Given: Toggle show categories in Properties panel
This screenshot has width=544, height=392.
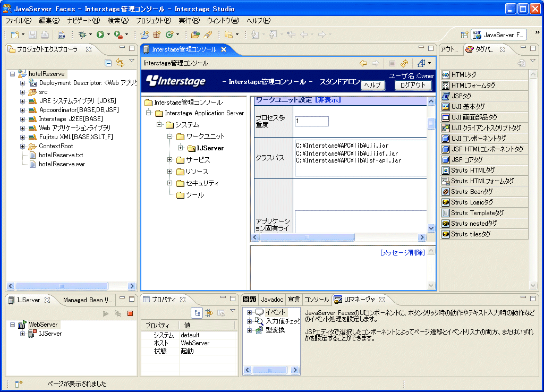Looking at the screenshot, I should 197,313.
